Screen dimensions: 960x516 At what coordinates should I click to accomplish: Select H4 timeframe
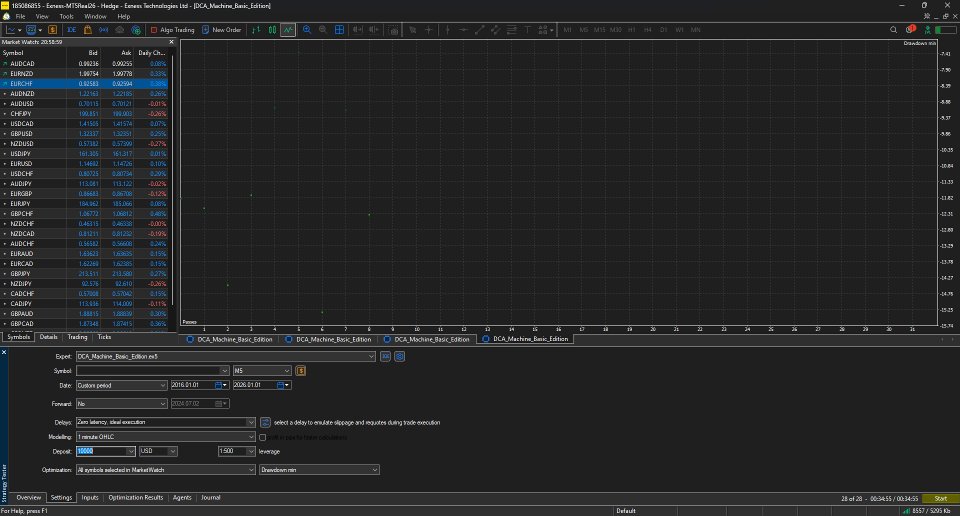tap(647, 29)
